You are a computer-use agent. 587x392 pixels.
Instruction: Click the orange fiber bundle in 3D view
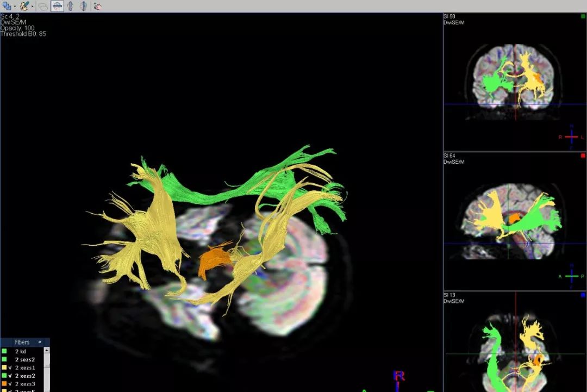coord(214,260)
